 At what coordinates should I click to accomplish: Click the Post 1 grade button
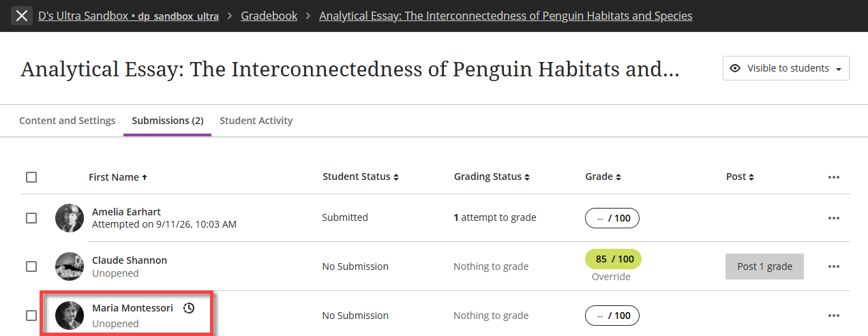(x=764, y=266)
